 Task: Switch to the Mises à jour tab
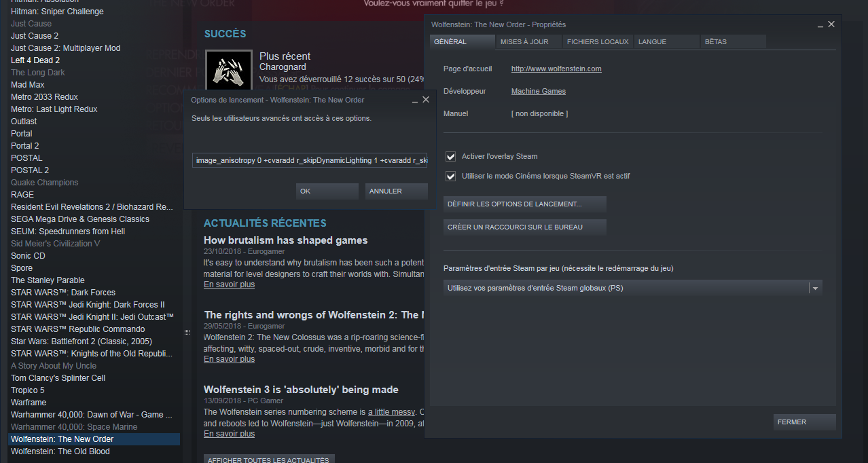(528, 41)
